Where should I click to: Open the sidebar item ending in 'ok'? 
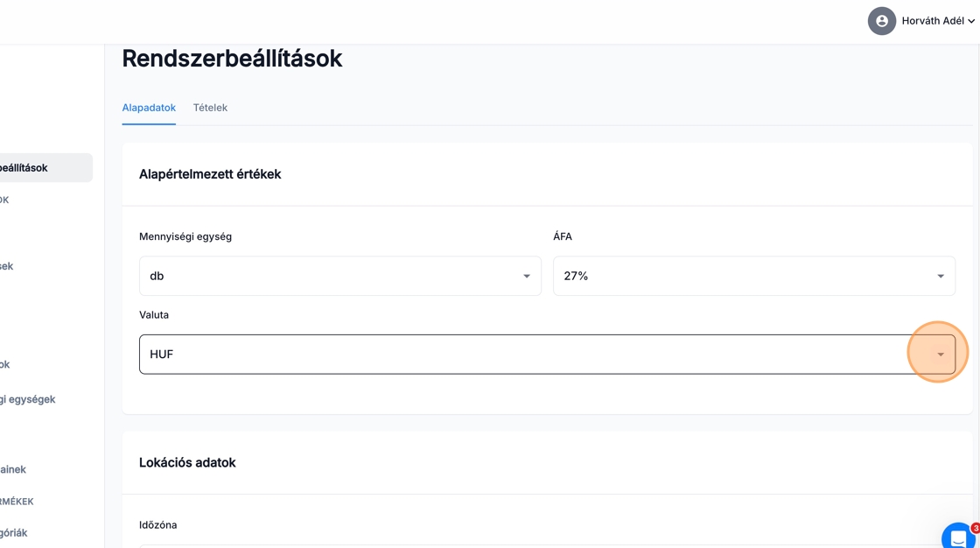point(5,364)
